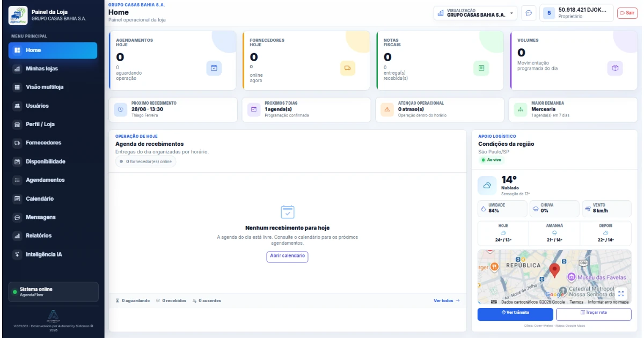Click the Relatórios bar chart icon
This screenshot has width=644, height=338.
(x=17, y=236)
